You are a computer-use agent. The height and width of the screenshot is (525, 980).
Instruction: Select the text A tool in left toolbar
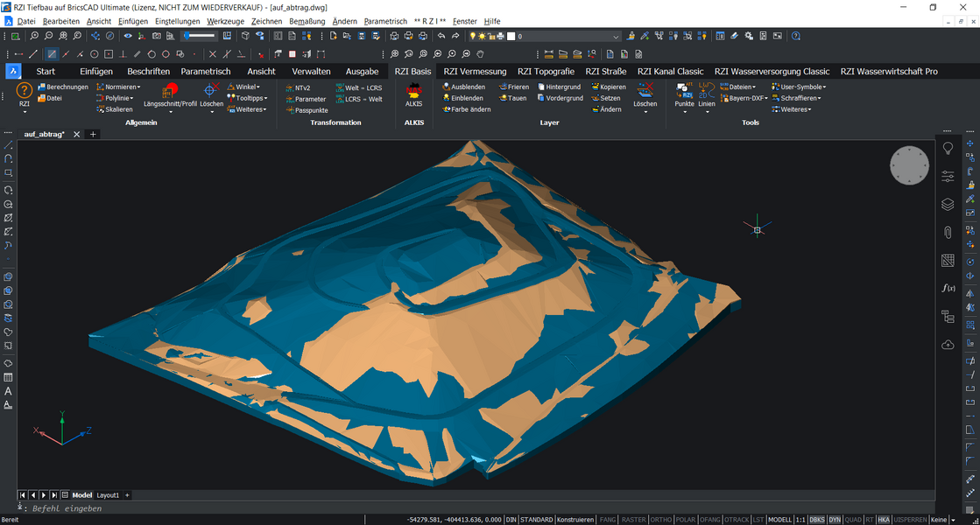point(8,391)
